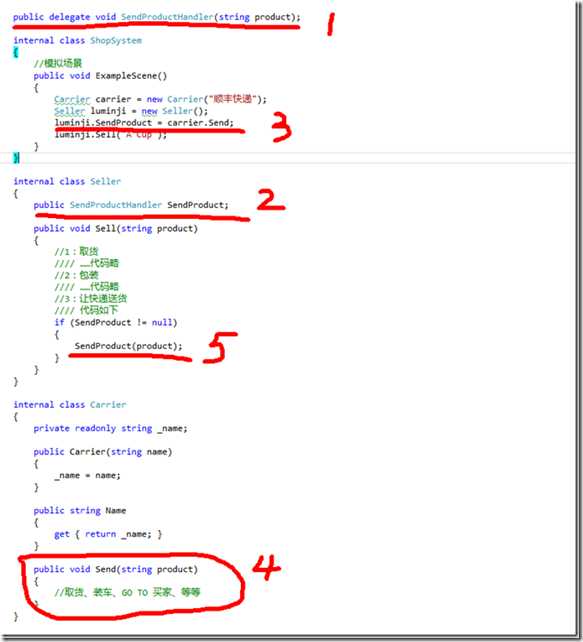Viewport: 583px width, 642px height.
Task: Select the 'internal class ShopSystem' line
Action: click(x=77, y=41)
